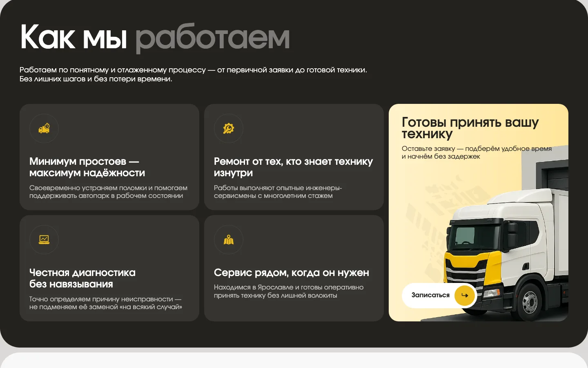Click the gear and wrench repair icon
Viewport: 588px width, 368px height.
pyautogui.click(x=229, y=128)
